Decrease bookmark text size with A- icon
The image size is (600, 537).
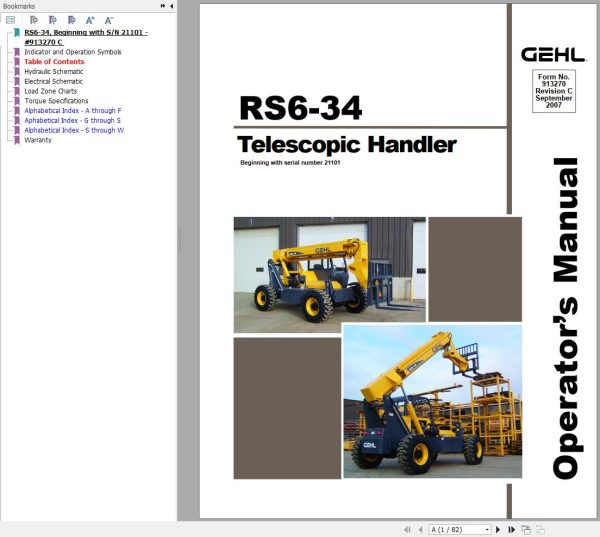[x=109, y=20]
